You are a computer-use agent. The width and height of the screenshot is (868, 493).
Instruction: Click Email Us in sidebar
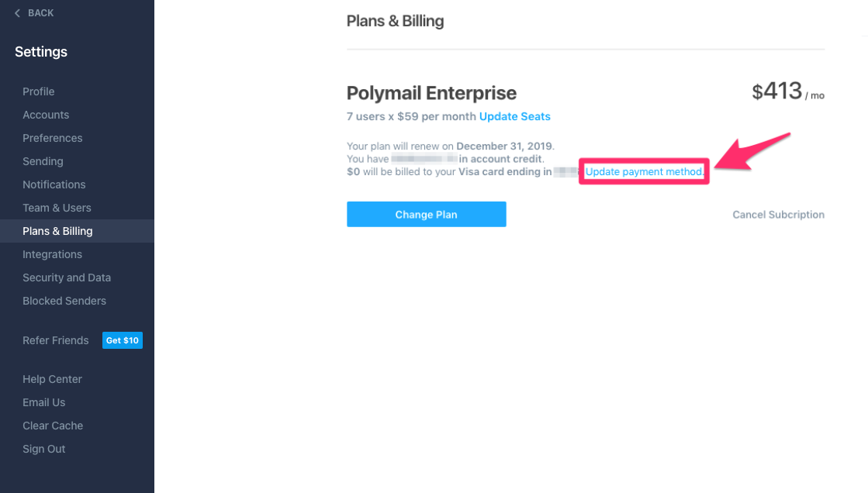(x=44, y=402)
